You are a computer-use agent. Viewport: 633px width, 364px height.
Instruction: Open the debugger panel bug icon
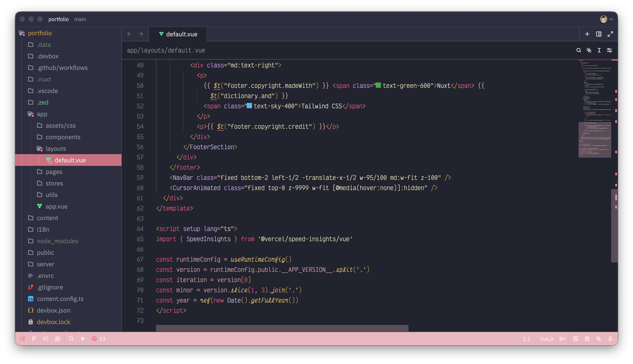[587, 338]
